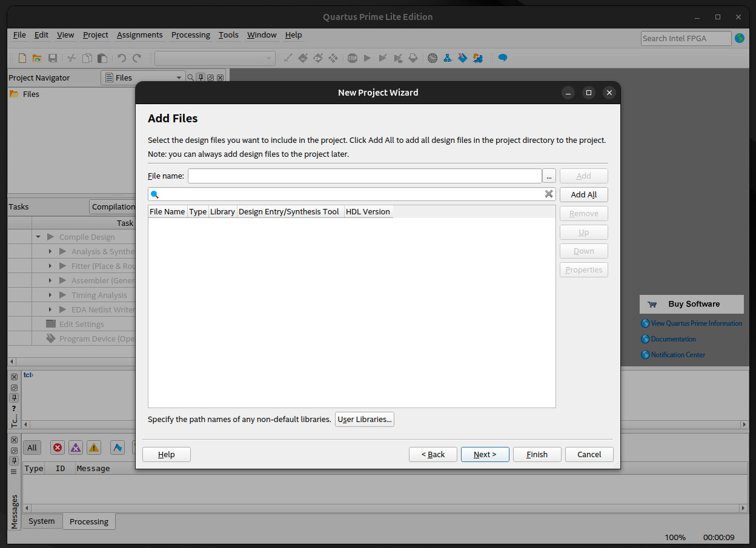Click the globe icon next to search box
The width and height of the screenshot is (756, 548).
740,38
